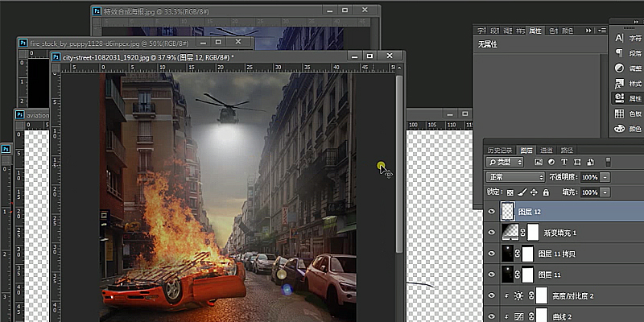Lock position move icon

[x=534, y=192]
